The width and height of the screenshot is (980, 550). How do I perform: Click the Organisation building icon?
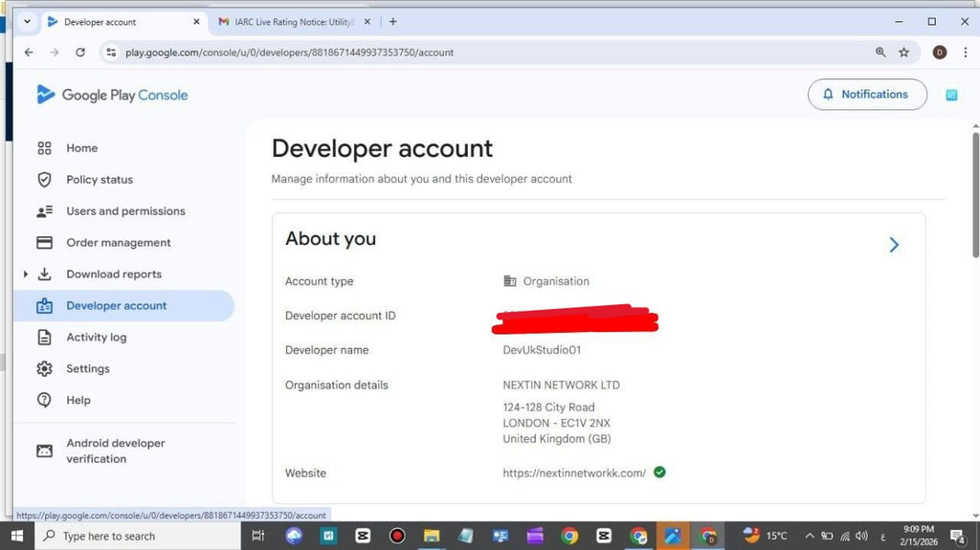(x=509, y=280)
